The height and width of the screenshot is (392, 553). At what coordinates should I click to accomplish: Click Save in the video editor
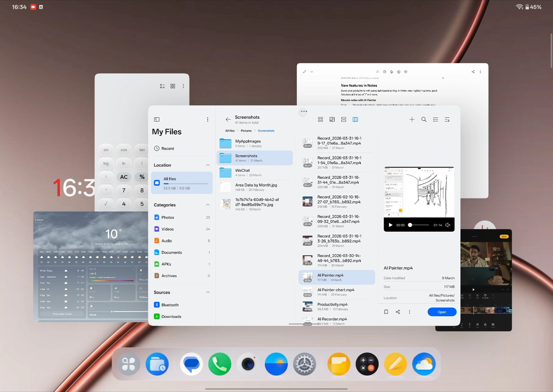(504, 236)
